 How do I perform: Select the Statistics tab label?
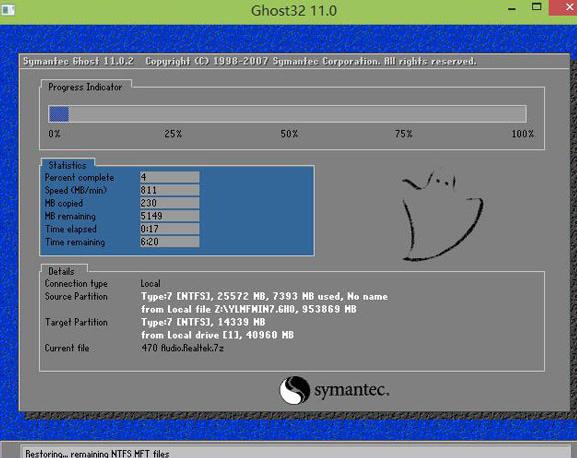pyautogui.click(x=67, y=165)
